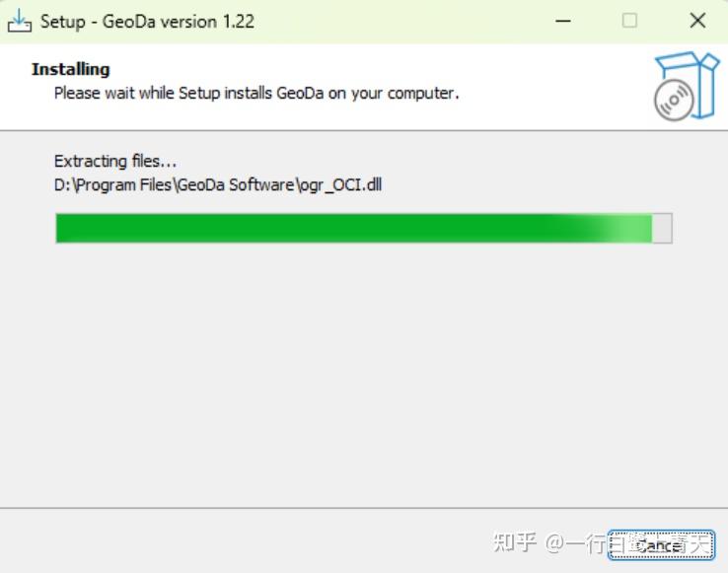728x573 pixels.
Task: Click the "D:\Program Files" part of the path
Action: point(111,184)
